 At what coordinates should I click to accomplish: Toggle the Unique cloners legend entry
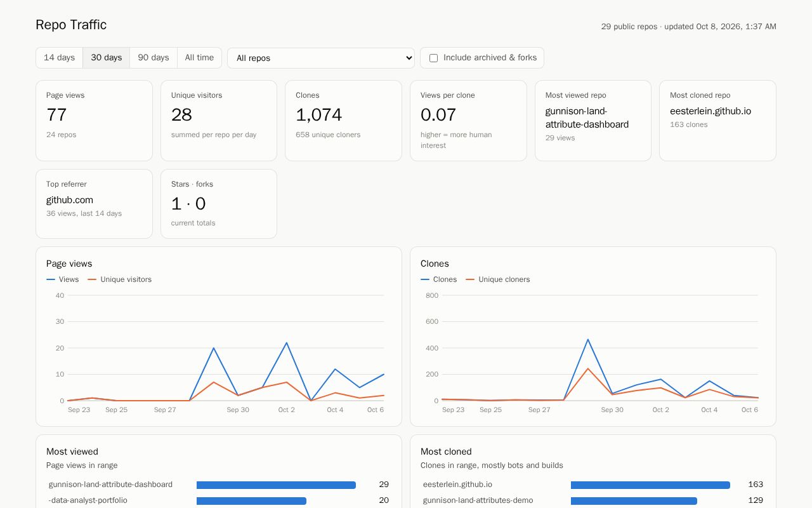point(498,279)
